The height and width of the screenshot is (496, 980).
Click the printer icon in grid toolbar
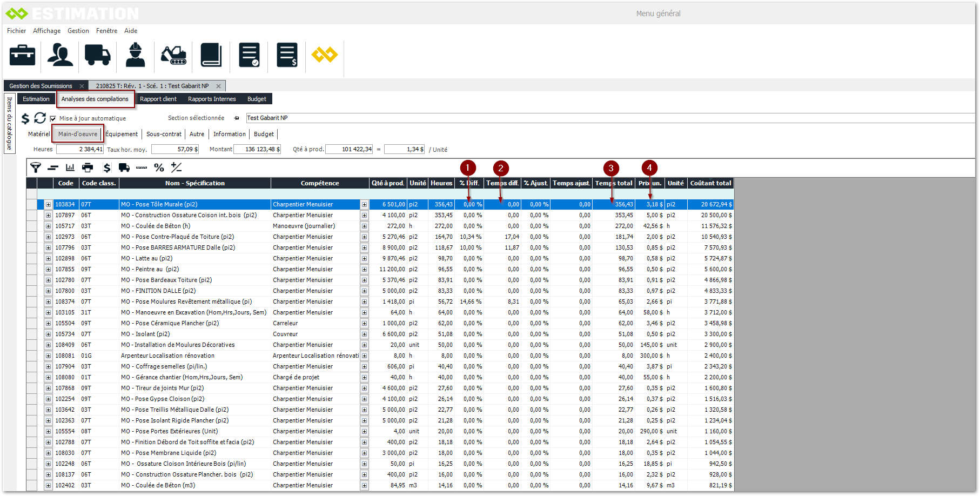[88, 167]
